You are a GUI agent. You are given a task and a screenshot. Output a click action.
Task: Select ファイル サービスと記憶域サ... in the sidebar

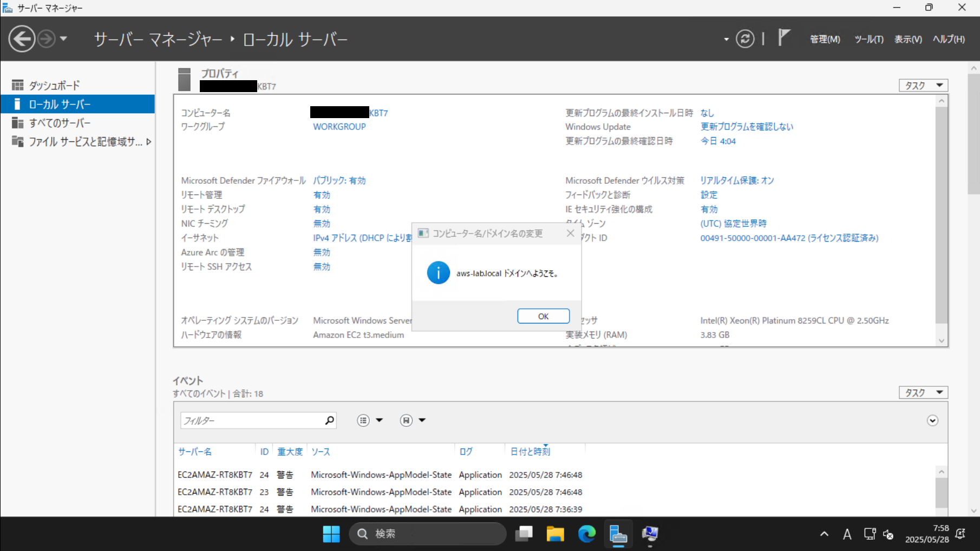[77, 141]
